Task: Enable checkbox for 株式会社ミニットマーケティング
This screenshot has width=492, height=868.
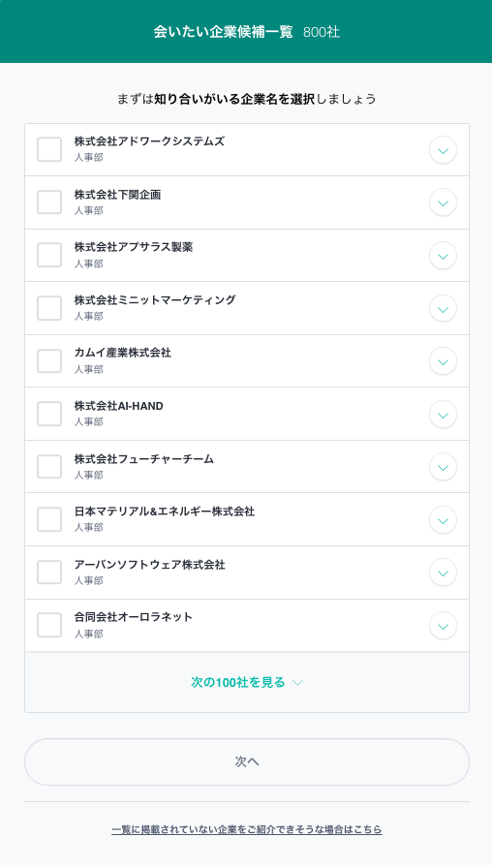Action: [49, 308]
